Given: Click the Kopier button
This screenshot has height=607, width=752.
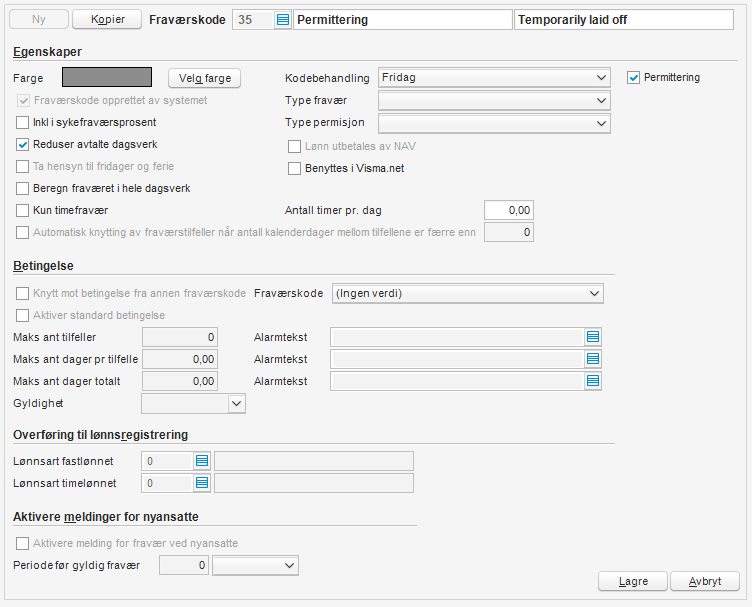Looking at the screenshot, I should tap(108, 20).
